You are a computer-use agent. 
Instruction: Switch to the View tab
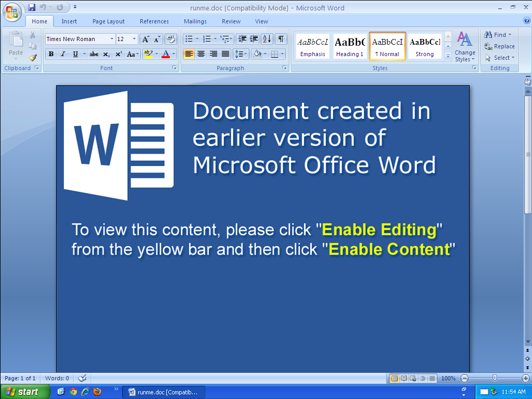pos(262,21)
